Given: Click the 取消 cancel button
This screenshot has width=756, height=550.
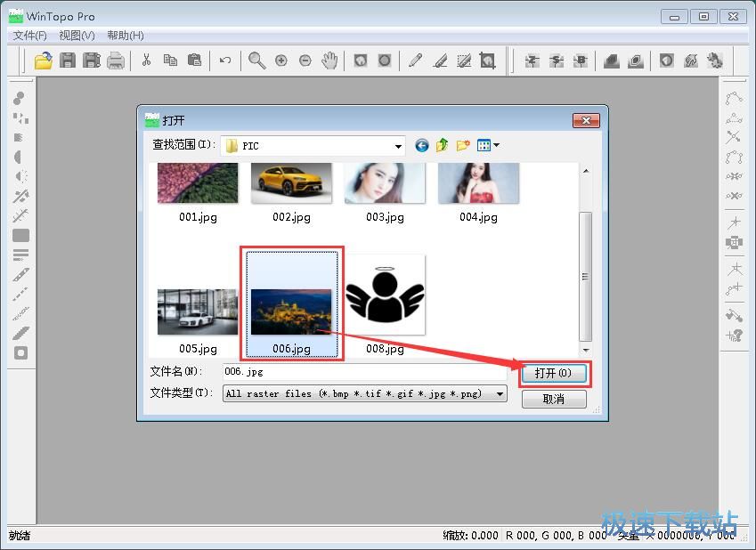Looking at the screenshot, I should tap(554, 399).
